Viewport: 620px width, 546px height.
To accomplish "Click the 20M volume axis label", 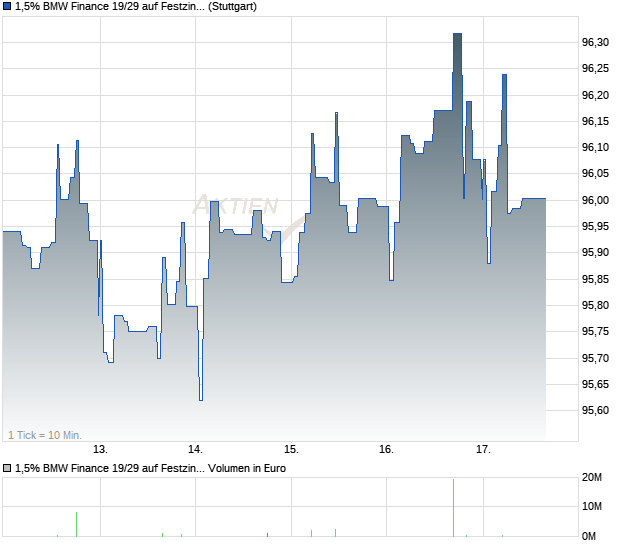I will [592, 478].
